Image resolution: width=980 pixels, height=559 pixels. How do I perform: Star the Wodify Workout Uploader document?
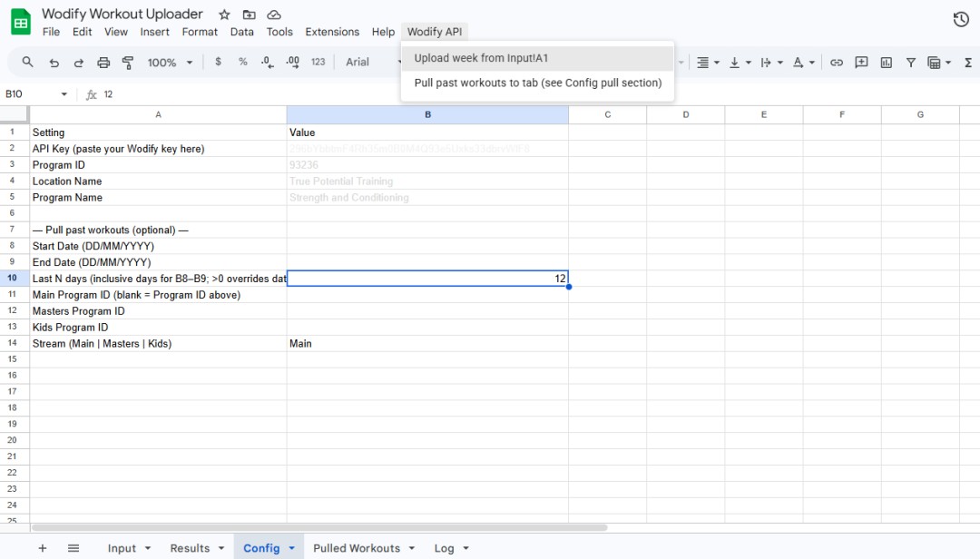(224, 15)
